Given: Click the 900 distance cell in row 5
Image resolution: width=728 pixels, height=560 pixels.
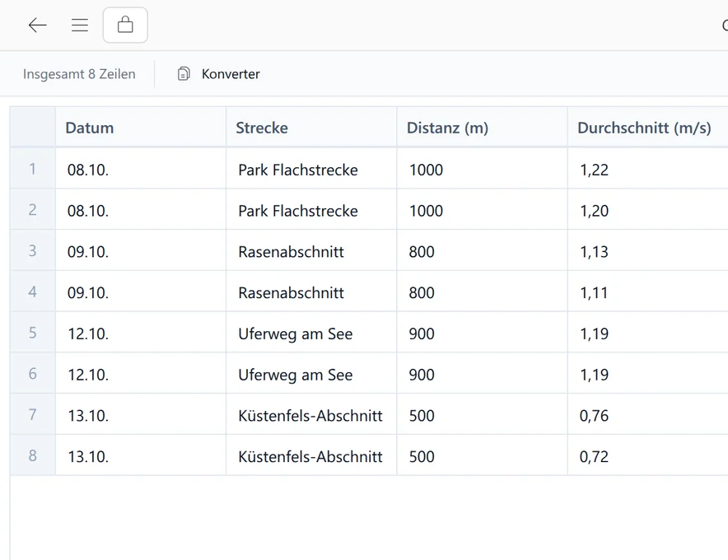Looking at the screenshot, I should point(482,333).
